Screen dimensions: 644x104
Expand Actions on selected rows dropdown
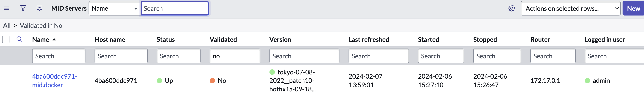tap(570, 8)
